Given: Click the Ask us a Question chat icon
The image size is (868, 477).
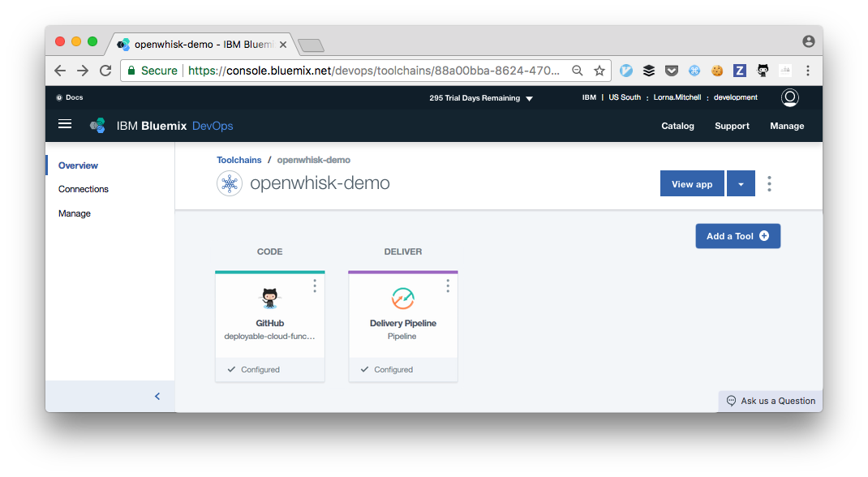Looking at the screenshot, I should (729, 400).
